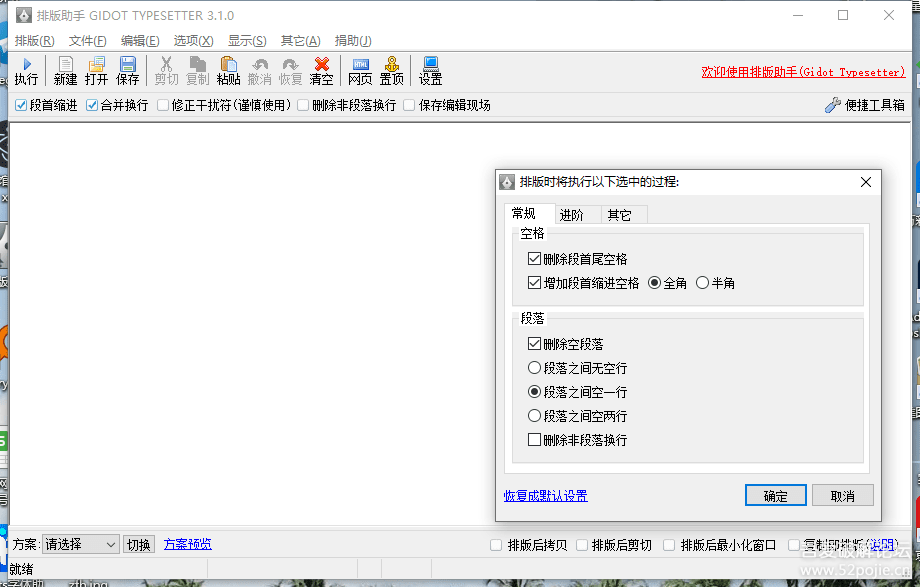Select the 半角 radio button
The height and width of the screenshot is (587, 920).
tap(703, 283)
